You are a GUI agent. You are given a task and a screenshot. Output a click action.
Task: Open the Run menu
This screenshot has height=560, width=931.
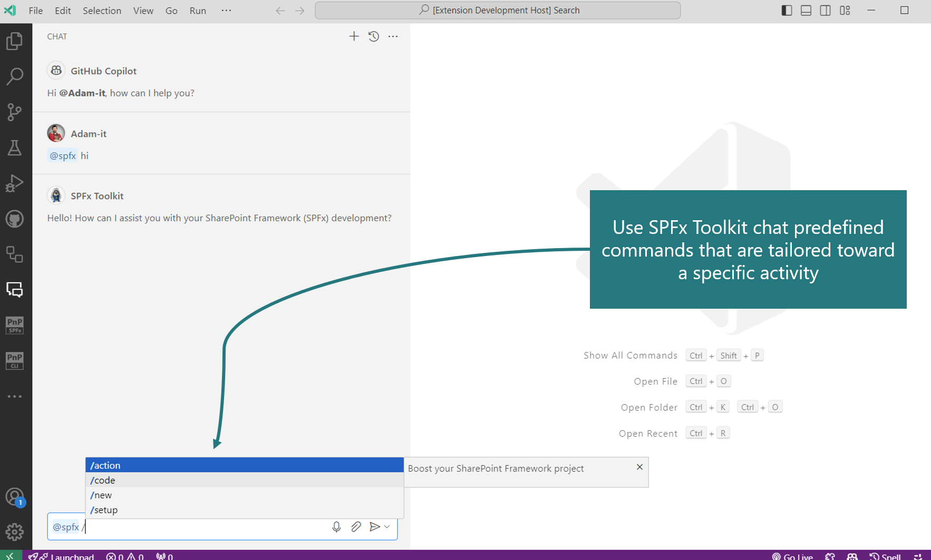pyautogui.click(x=198, y=11)
